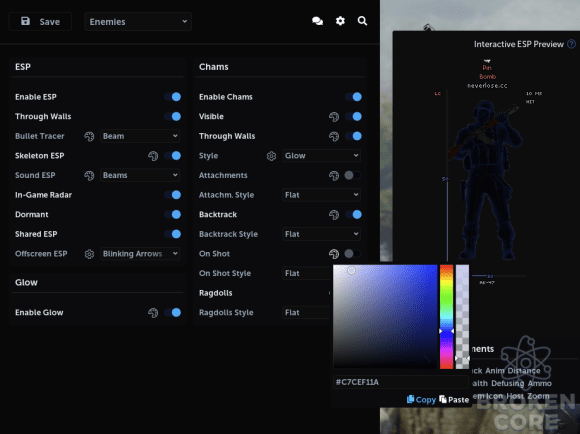Click the Zoom ESP element tag
The image size is (580, 434).
point(538,396)
